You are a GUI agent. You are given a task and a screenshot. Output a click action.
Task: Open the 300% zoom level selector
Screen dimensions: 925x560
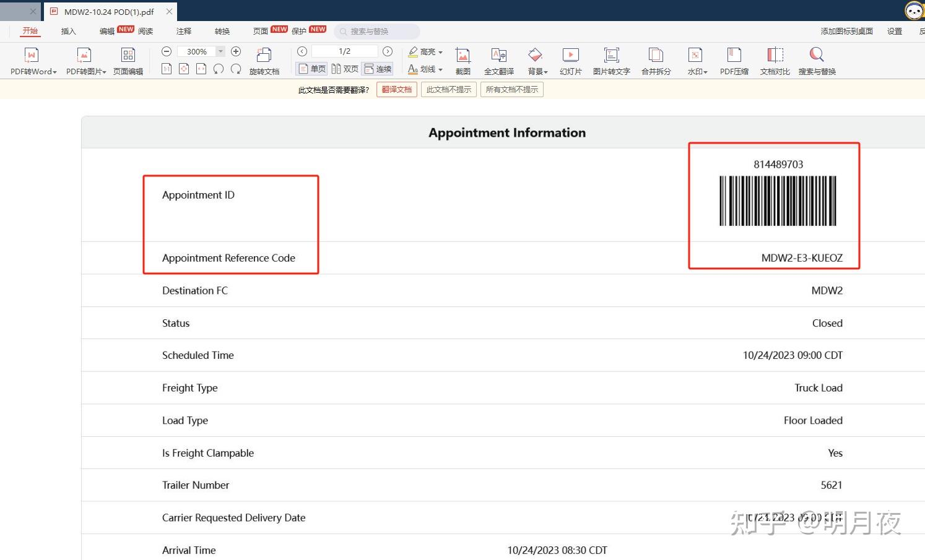coord(220,51)
